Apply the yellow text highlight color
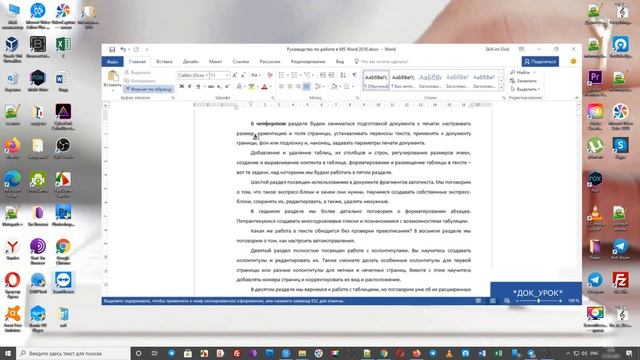This screenshot has height=360, width=640. (x=252, y=87)
